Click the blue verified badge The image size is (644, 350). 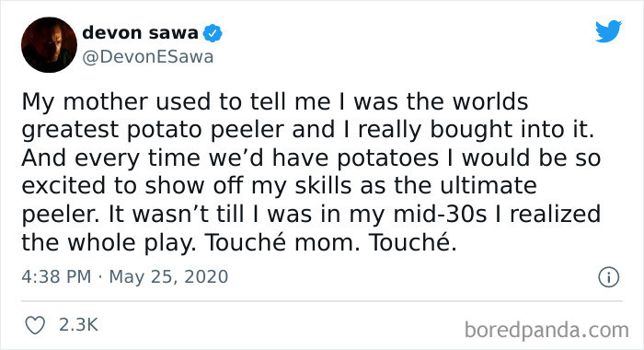click(213, 33)
